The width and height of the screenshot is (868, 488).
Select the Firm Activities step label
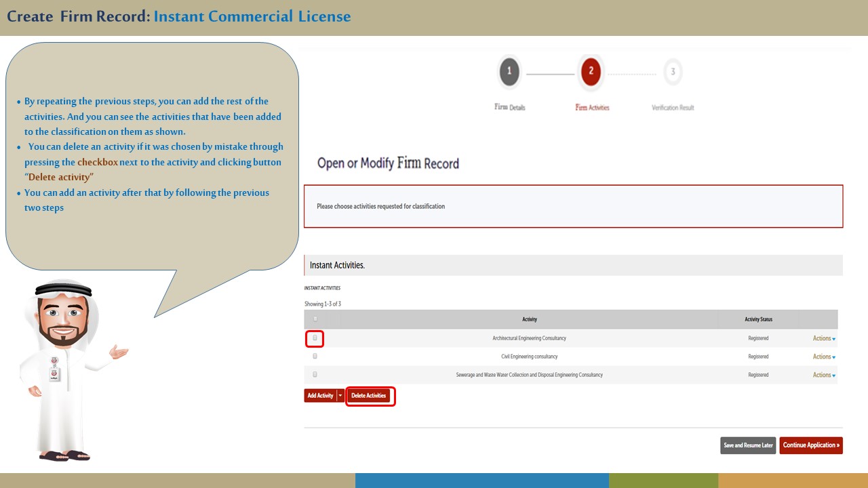click(592, 108)
